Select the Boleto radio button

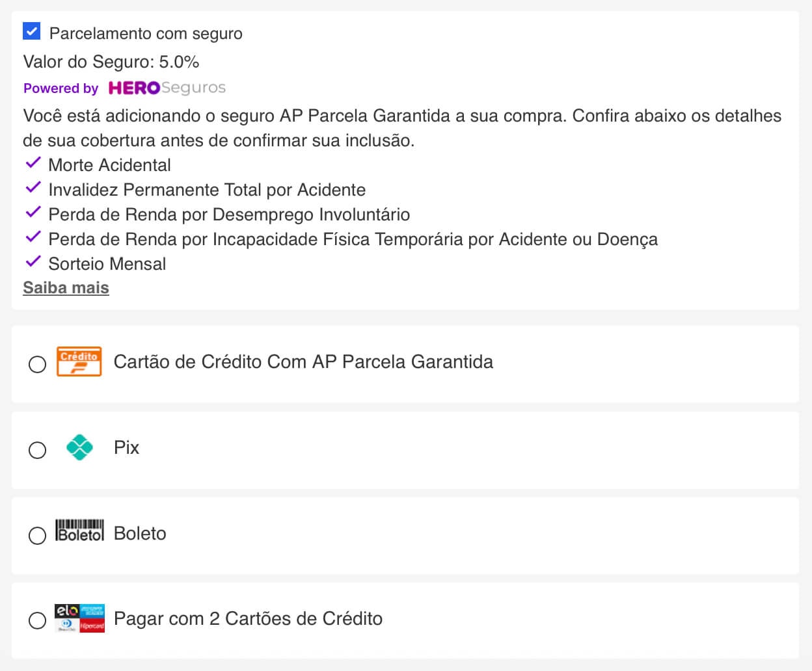(38, 535)
